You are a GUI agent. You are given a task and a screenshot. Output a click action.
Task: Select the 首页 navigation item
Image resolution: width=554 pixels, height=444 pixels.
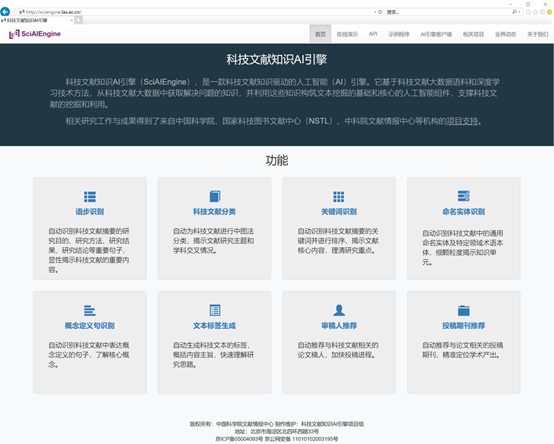pyautogui.click(x=320, y=34)
